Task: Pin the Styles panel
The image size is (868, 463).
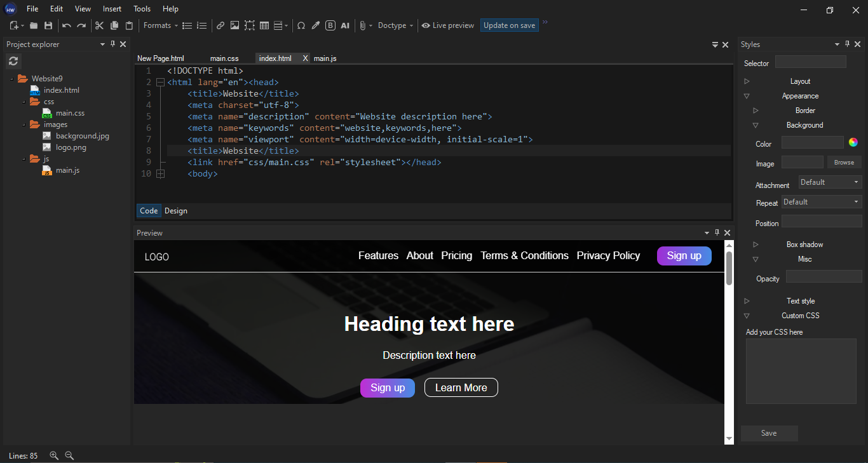Action: (847, 44)
